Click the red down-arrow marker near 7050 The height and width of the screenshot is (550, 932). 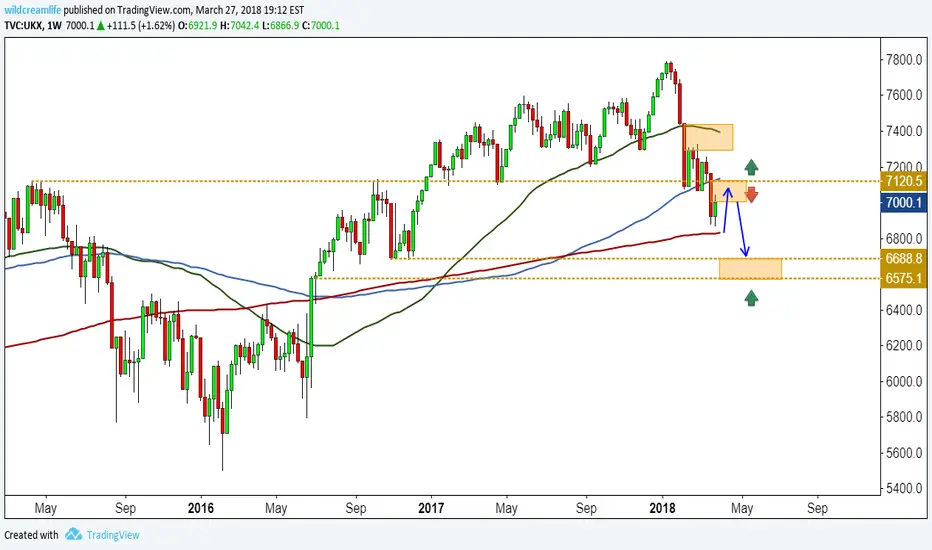tap(751, 195)
